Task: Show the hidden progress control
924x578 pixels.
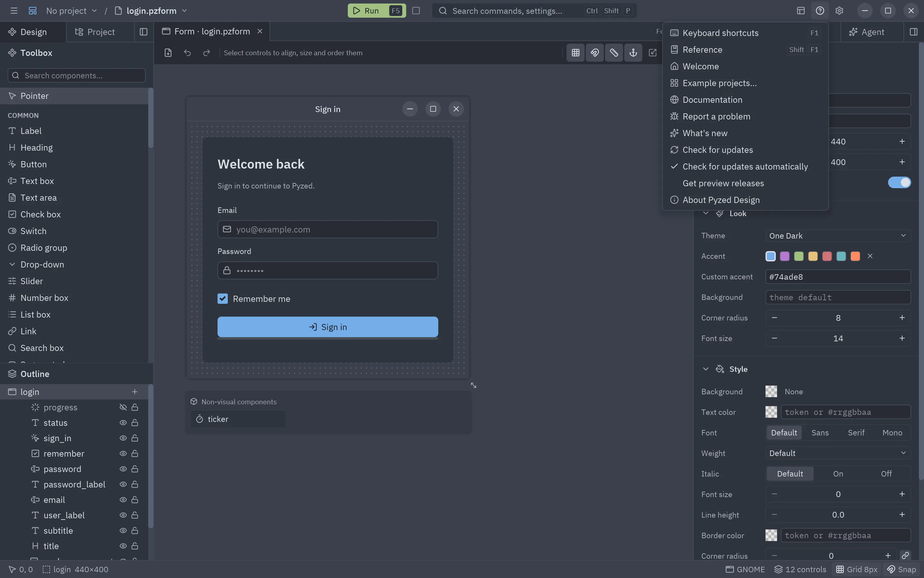Action: 123,407
